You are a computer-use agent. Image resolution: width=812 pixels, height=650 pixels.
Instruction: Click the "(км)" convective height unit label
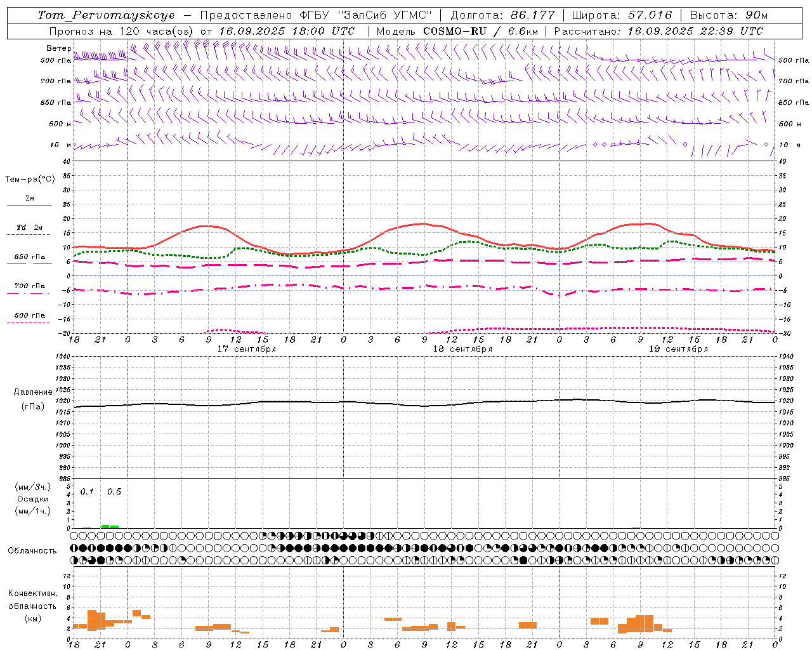[x=33, y=618]
